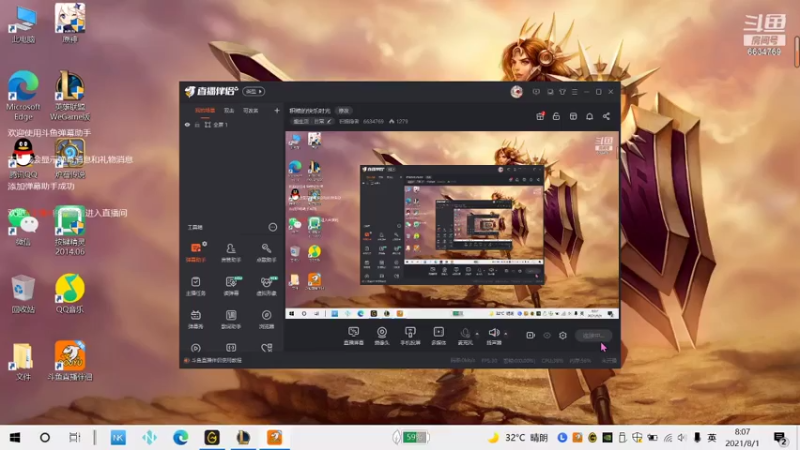Open the notification bell icon
The image size is (800, 450).
tap(589, 116)
